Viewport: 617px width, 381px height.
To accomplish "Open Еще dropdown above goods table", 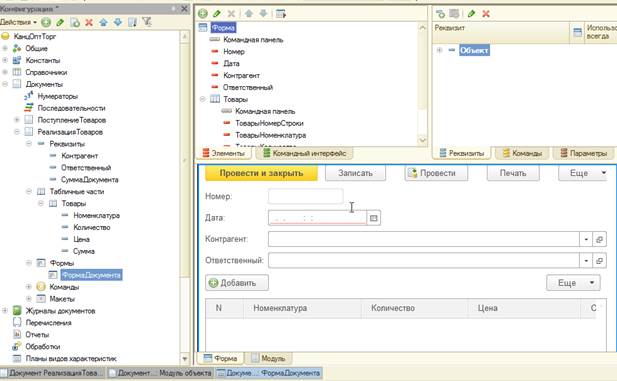I will pos(573,283).
